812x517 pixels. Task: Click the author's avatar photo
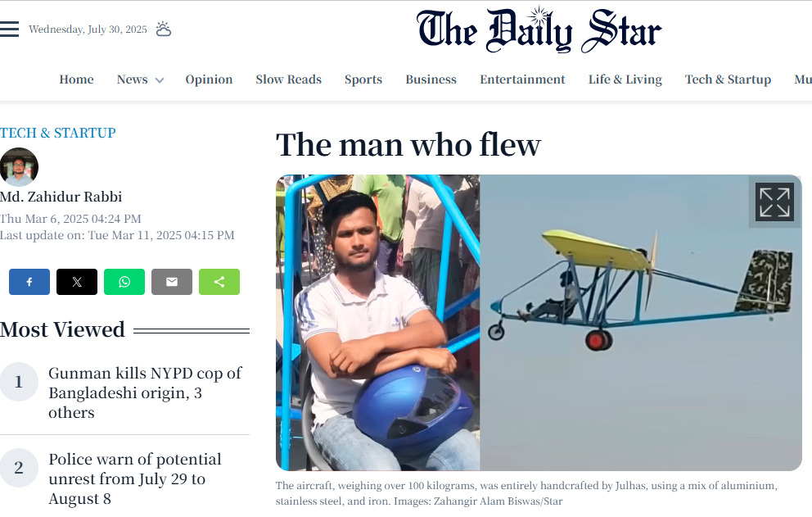click(x=19, y=167)
